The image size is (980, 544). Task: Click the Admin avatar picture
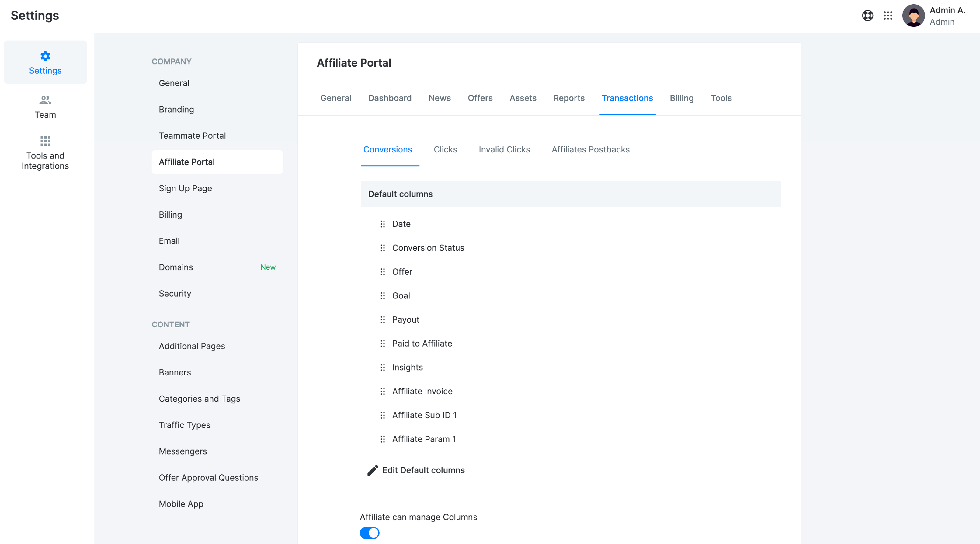pyautogui.click(x=913, y=16)
